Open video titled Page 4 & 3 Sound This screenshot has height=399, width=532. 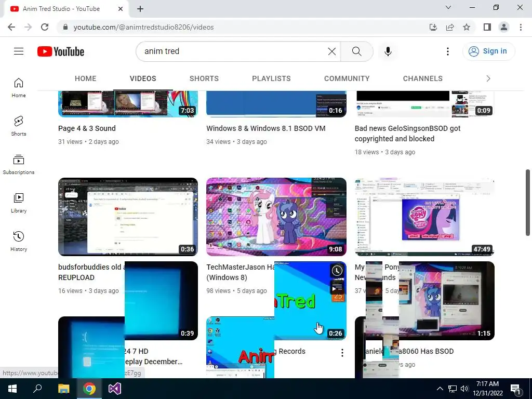point(87,128)
